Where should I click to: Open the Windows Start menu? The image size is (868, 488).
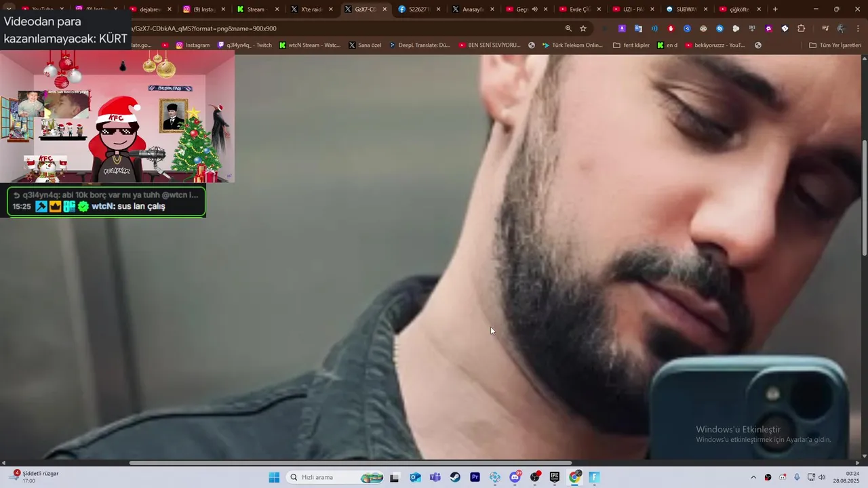(274, 477)
